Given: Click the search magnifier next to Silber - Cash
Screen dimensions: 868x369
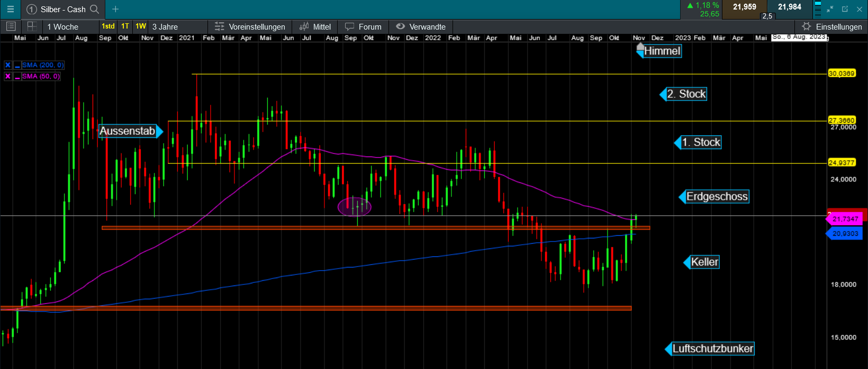Looking at the screenshot, I should (95, 9).
